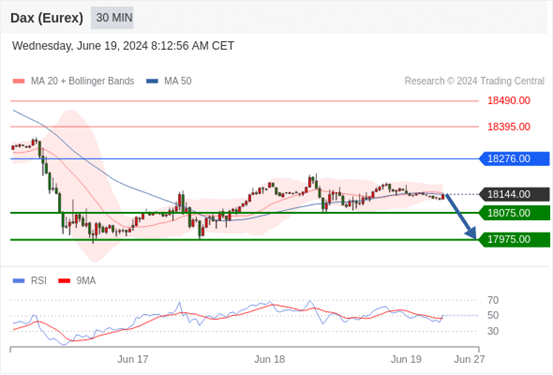553x375 pixels.
Task: Toggle the RSI legend entry
Action: pos(30,281)
